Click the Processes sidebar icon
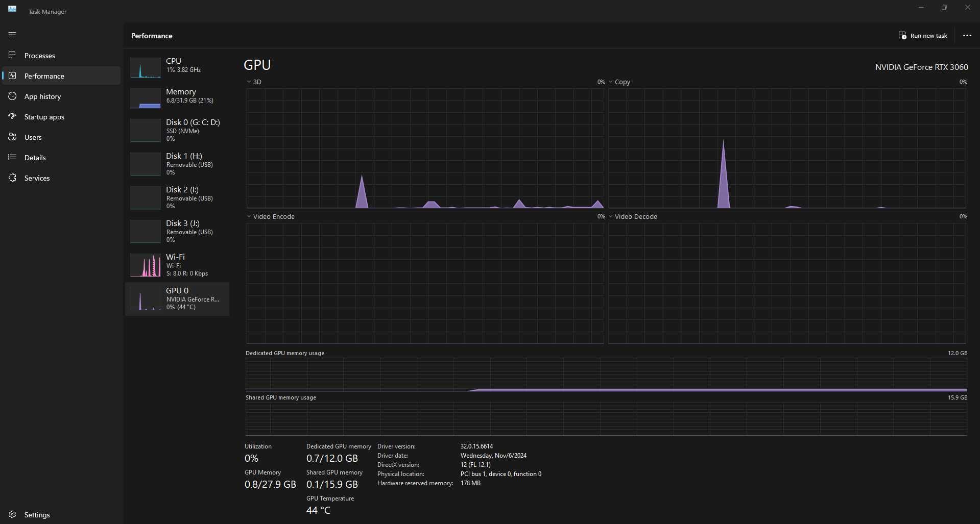The image size is (980, 524). [x=12, y=55]
